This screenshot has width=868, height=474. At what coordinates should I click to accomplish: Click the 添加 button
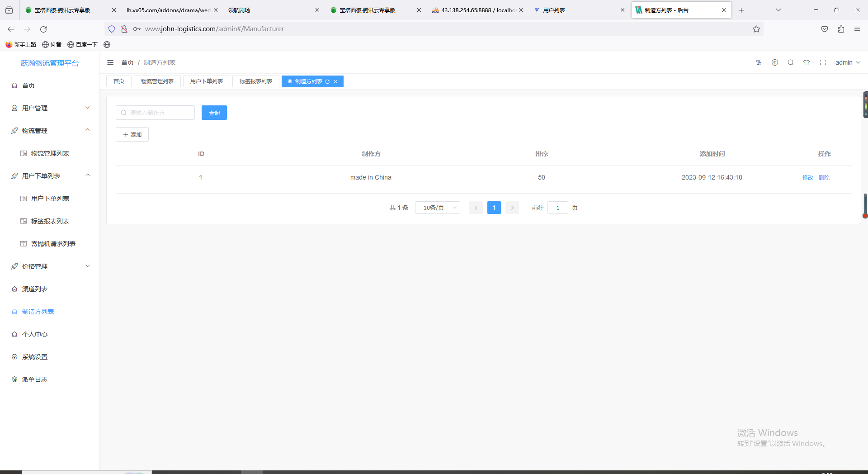point(132,134)
